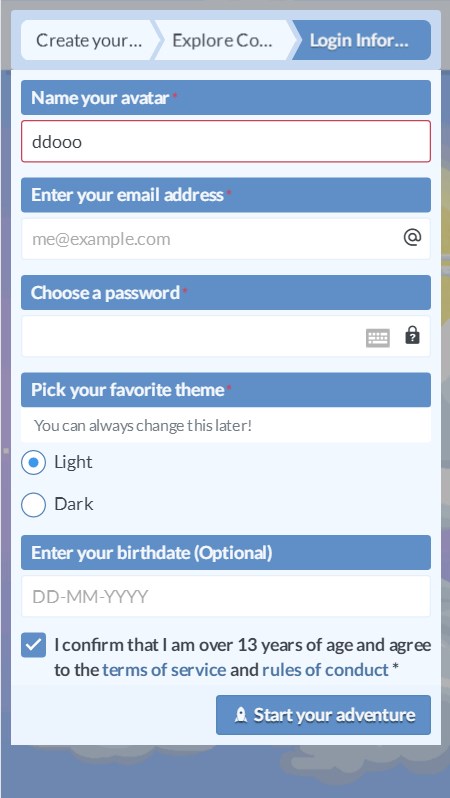Toggle the over 13 years age confirmation checkbox
The height and width of the screenshot is (798, 450).
point(34,645)
